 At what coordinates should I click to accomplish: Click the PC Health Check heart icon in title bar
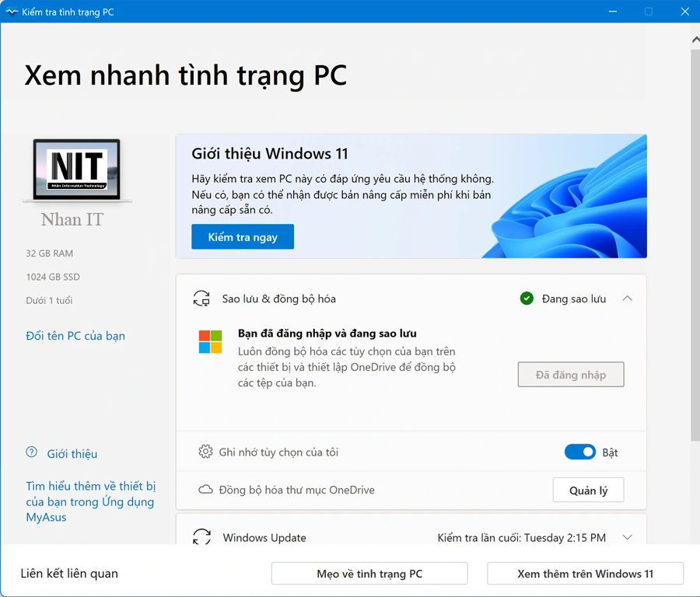click(12, 12)
